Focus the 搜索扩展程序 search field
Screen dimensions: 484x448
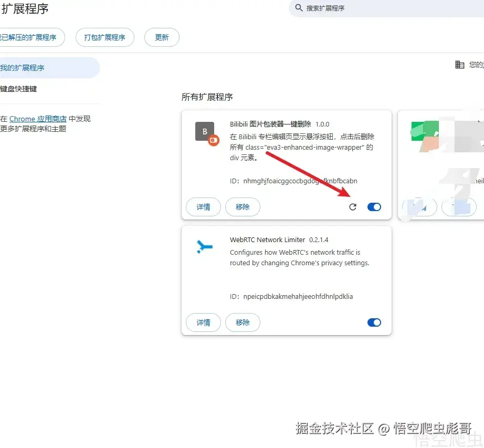pyautogui.click(x=387, y=8)
